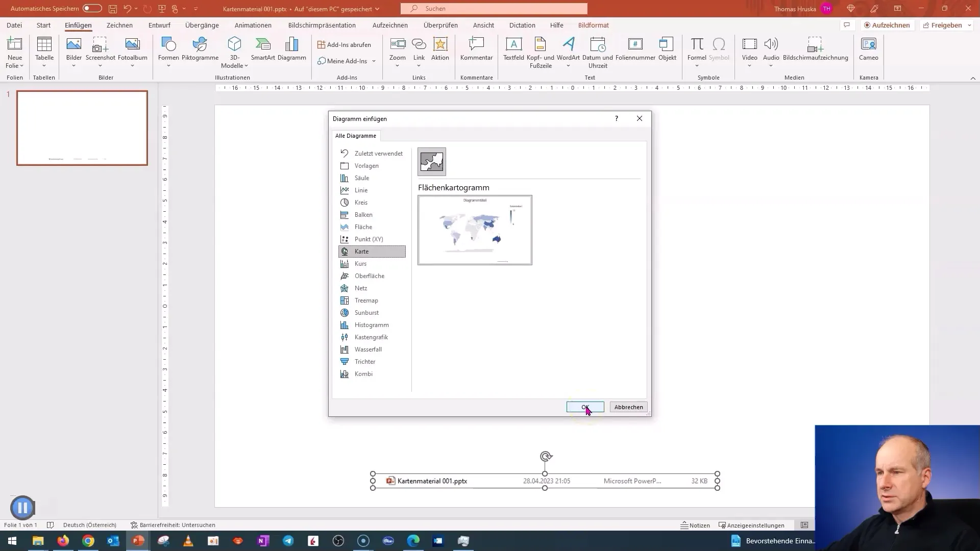This screenshot has height=551, width=980.
Task: Select slide 1 thumbnail in panel
Action: [x=82, y=128]
